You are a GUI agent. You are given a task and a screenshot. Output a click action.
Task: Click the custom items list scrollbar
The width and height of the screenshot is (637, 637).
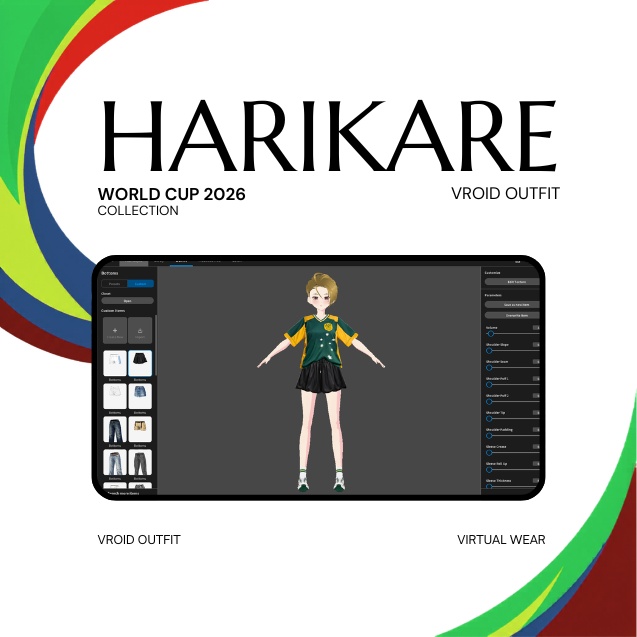click(156, 345)
